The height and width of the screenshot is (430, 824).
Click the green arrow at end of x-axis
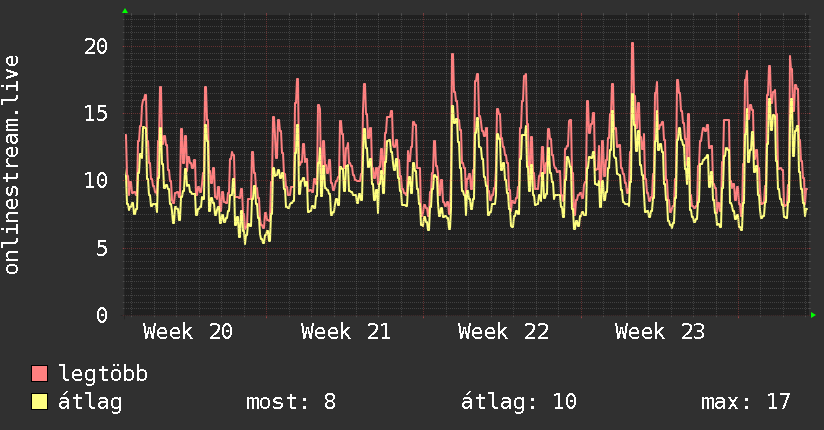(813, 315)
